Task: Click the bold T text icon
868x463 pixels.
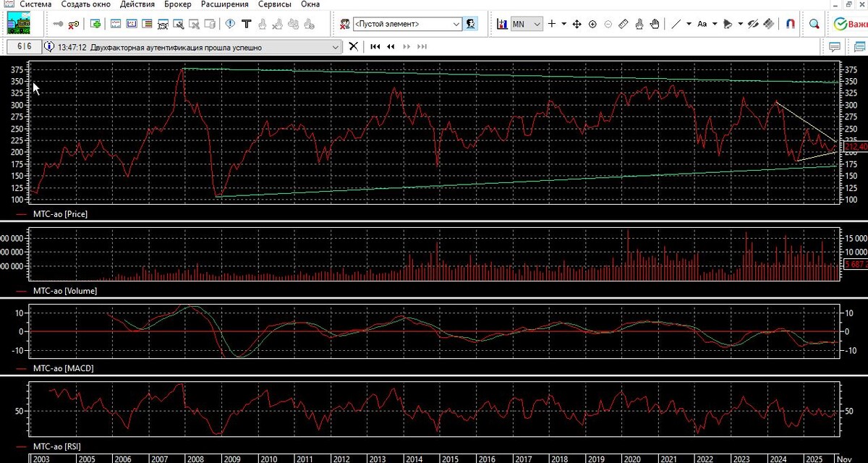Action: coord(246,24)
